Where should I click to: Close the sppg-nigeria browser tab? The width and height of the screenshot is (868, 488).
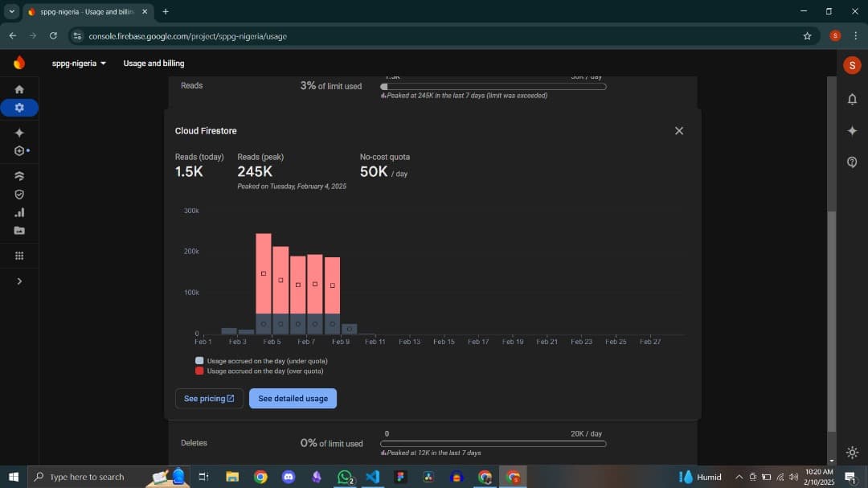pyautogui.click(x=145, y=11)
